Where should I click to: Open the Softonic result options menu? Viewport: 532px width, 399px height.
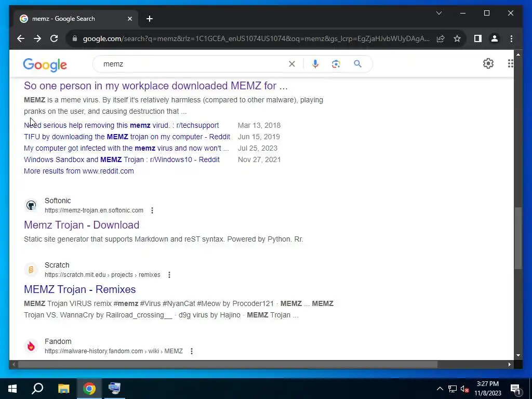click(x=152, y=210)
